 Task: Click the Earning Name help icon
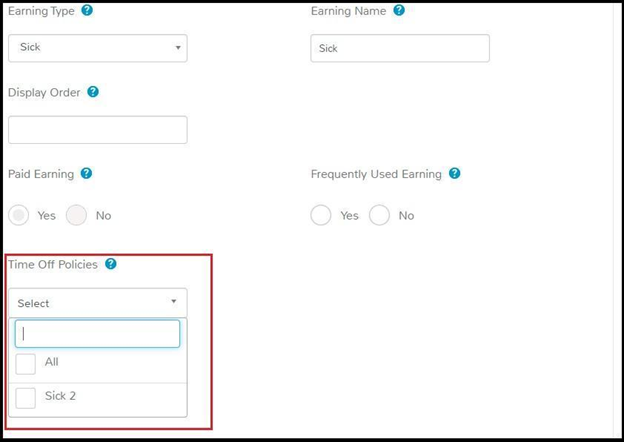[399, 10]
